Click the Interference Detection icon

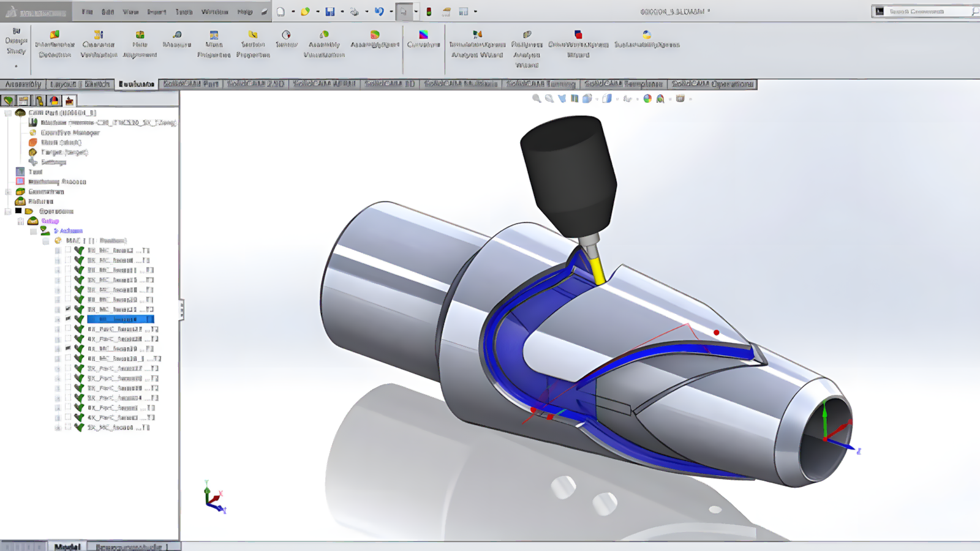[x=55, y=35]
